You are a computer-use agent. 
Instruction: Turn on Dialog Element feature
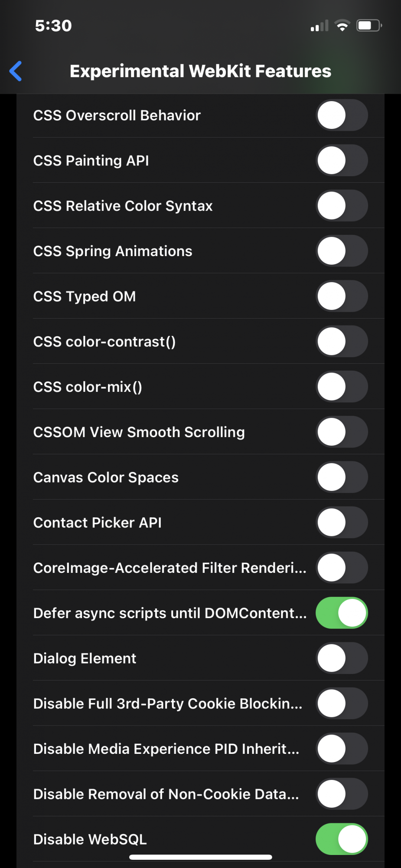pos(342,658)
